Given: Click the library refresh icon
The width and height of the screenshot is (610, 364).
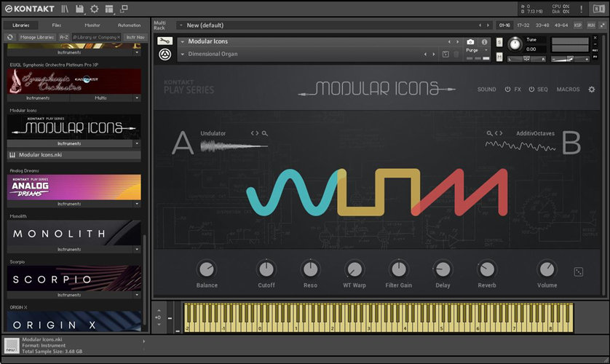Looking at the screenshot, I should tap(10, 37).
